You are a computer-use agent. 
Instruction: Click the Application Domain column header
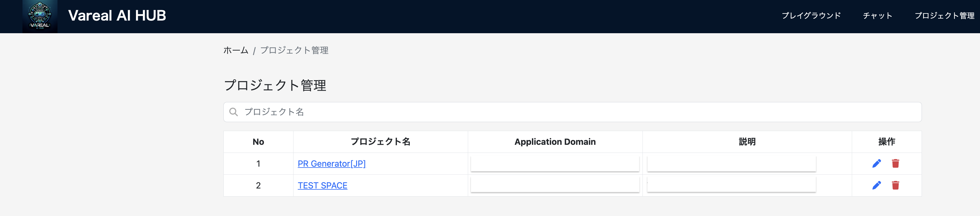click(555, 142)
